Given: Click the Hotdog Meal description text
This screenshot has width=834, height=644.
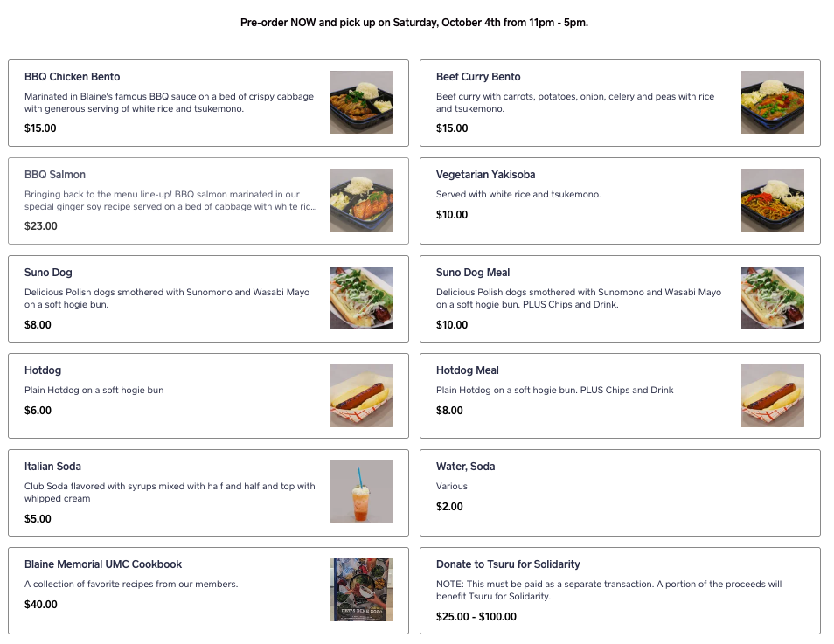Looking at the screenshot, I should [555, 390].
